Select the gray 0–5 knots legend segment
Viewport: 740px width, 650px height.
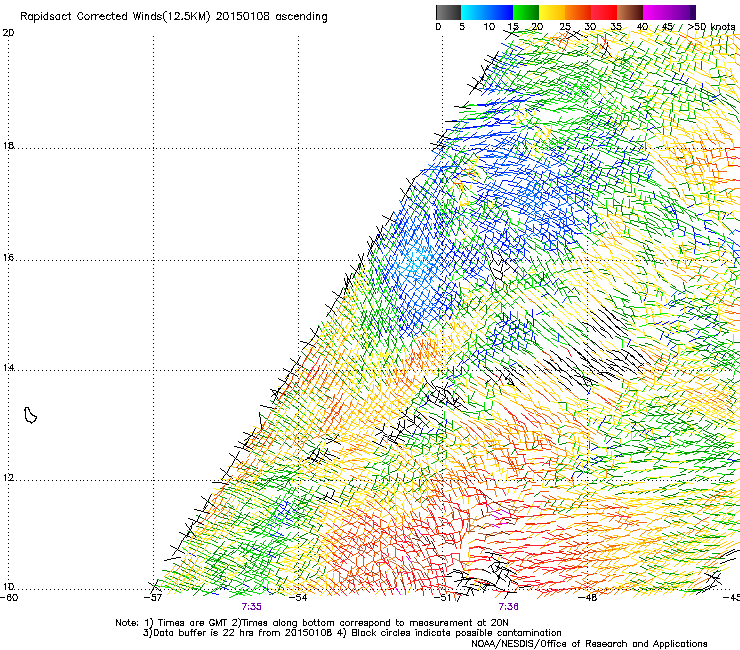(448, 12)
